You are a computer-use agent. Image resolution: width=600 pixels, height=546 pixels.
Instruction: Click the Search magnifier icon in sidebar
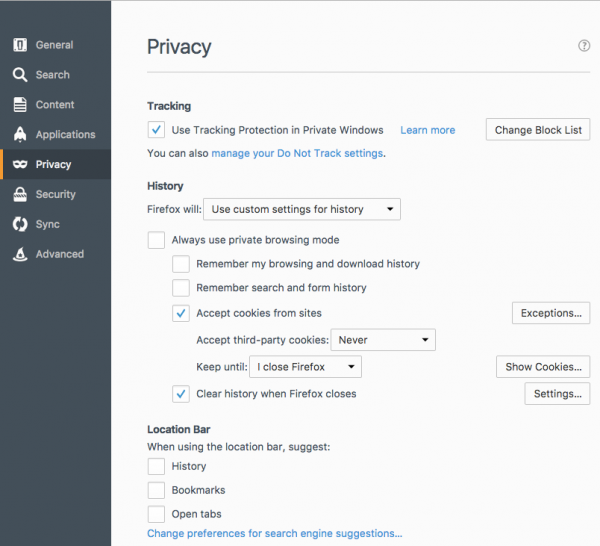(20, 75)
